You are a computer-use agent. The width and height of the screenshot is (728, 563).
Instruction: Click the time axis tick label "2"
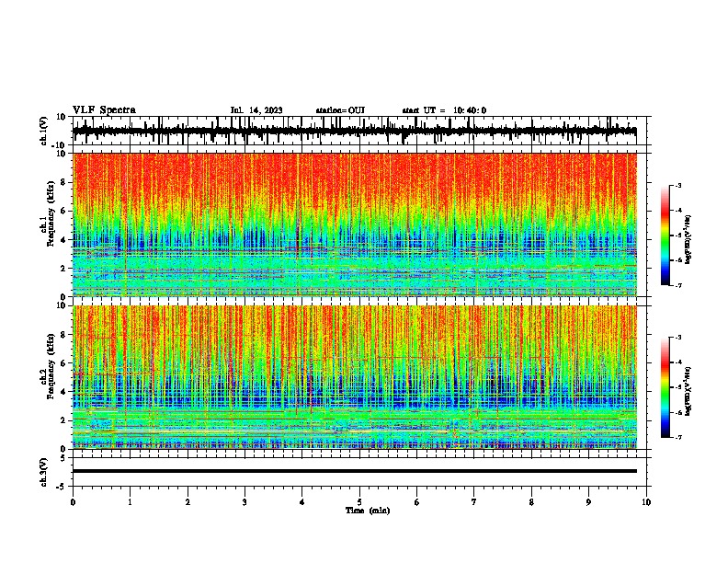[x=188, y=502]
